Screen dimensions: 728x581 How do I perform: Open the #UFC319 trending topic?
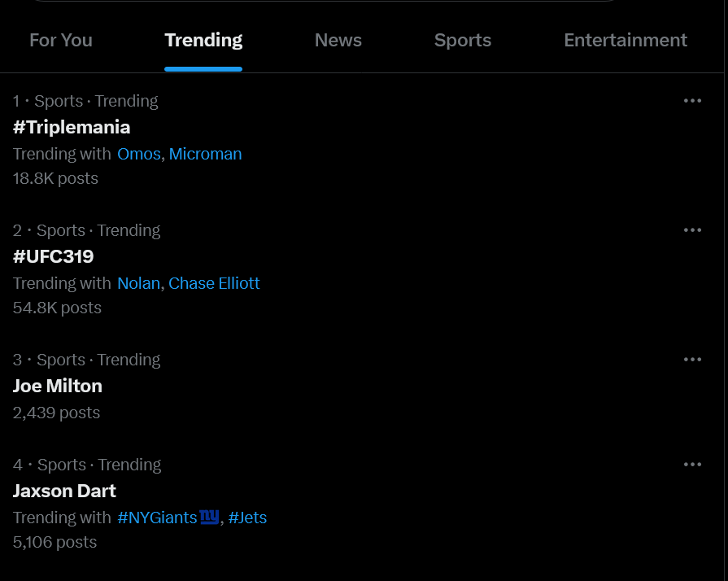[x=54, y=256]
